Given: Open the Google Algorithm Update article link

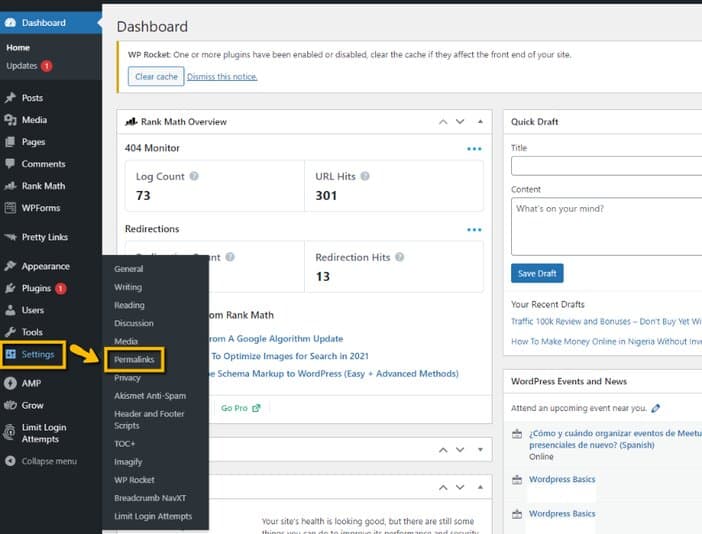Looking at the screenshot, I should 276,339.
